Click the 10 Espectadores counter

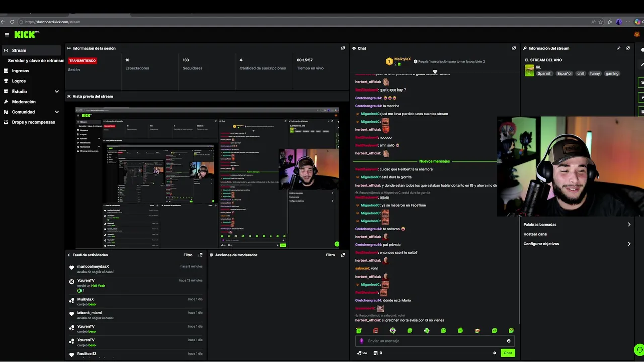click(137, 64)
